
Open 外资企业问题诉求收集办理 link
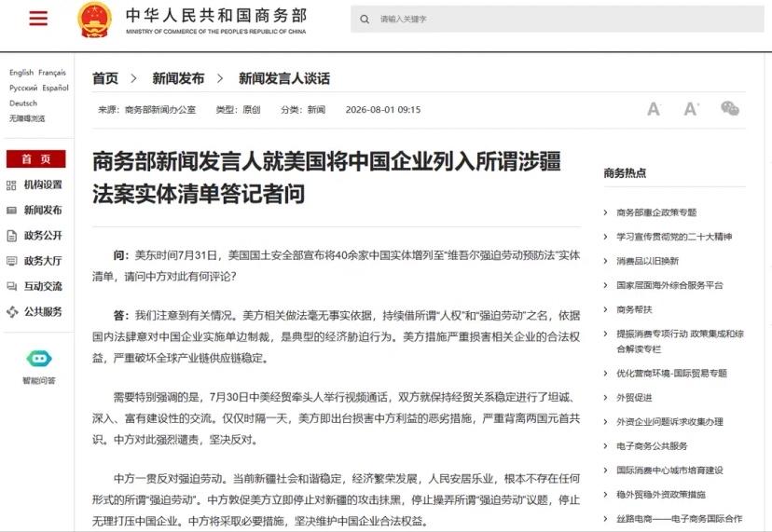[669, 422]
